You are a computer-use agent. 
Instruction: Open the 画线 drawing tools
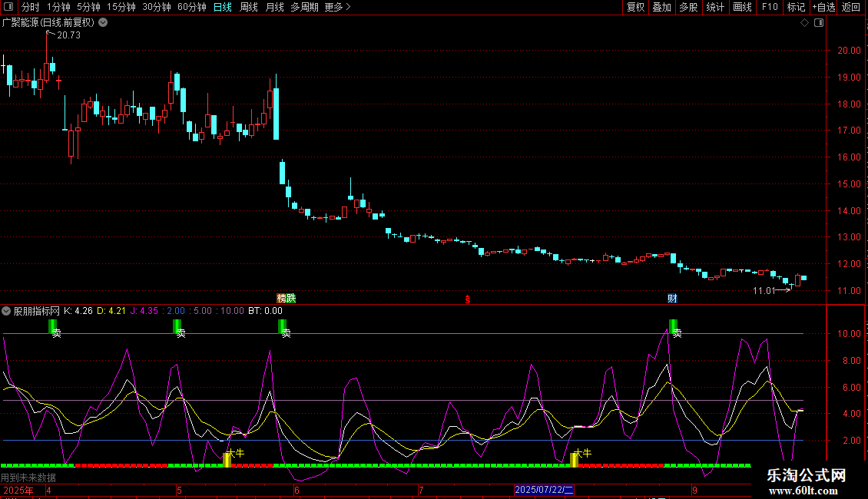pyautogui.click(x=742, y=7)
